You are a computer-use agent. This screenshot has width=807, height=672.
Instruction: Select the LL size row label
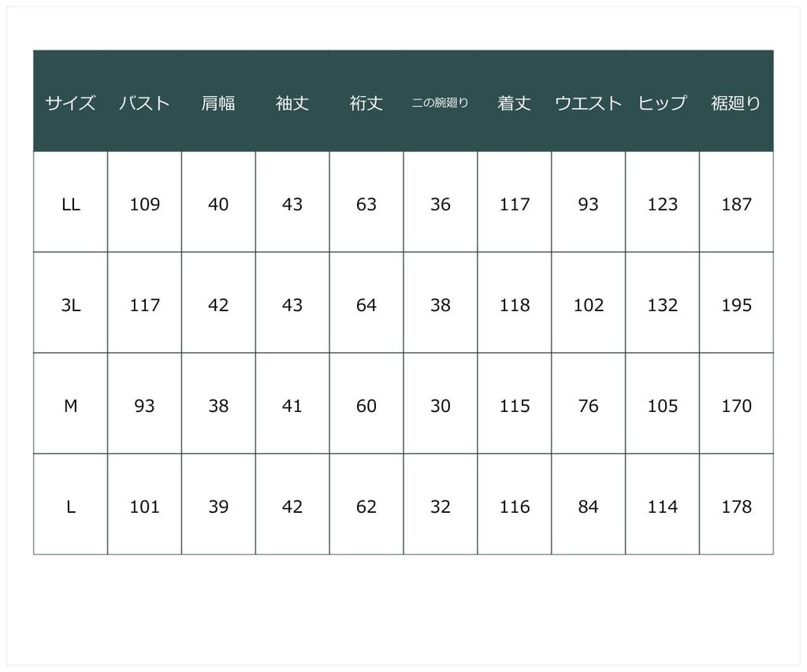point(70,205)
